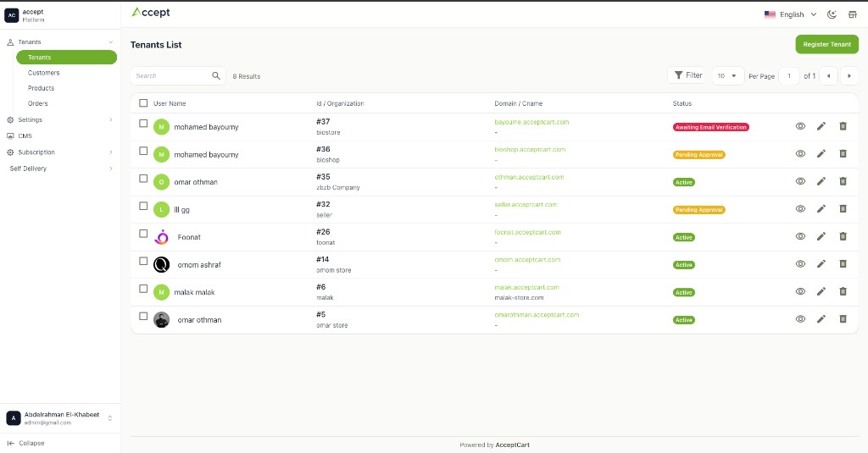
Task: Open the storefront icon in top bar
Action: click(x=853, y=14)
